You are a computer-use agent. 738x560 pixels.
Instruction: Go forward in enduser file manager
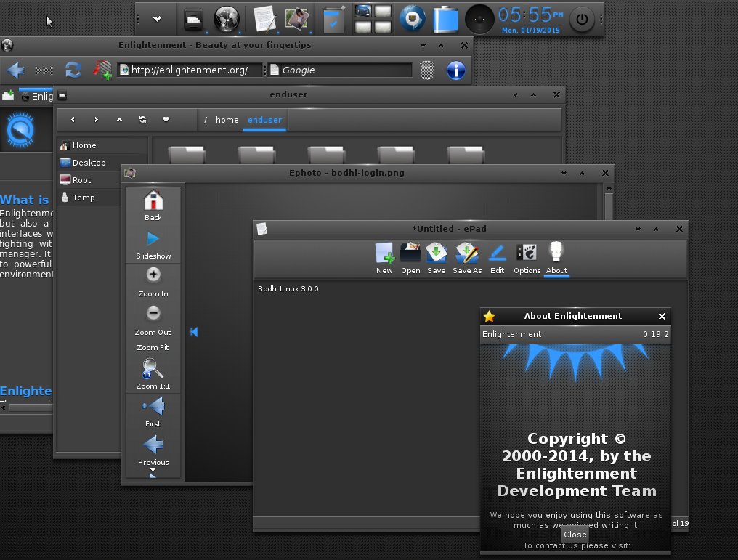click(96, 120)
